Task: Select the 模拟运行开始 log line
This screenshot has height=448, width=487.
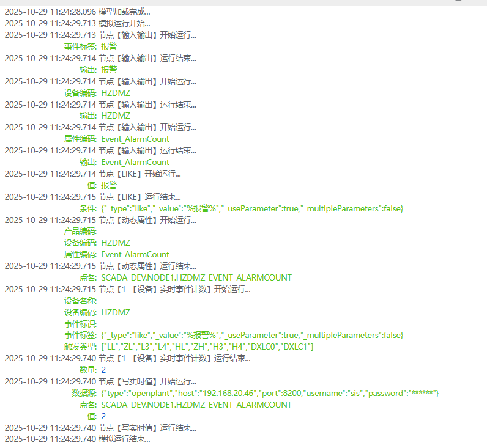Action: [77, 23]
